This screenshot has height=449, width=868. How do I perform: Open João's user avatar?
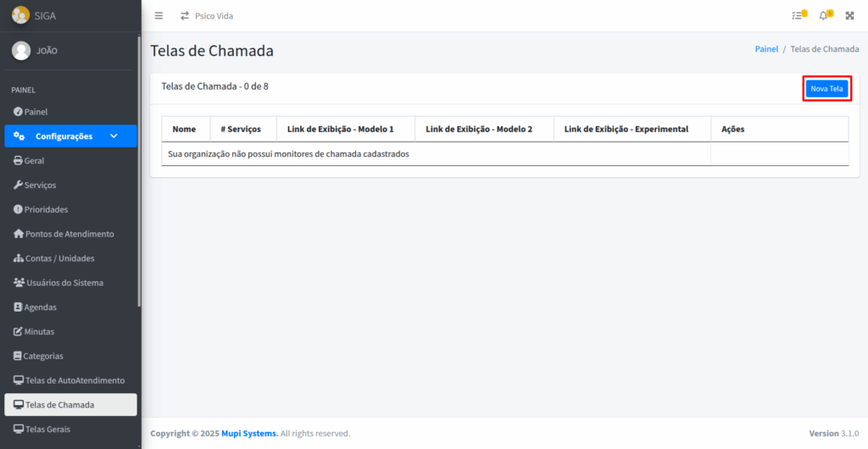[x=21, y=51]
